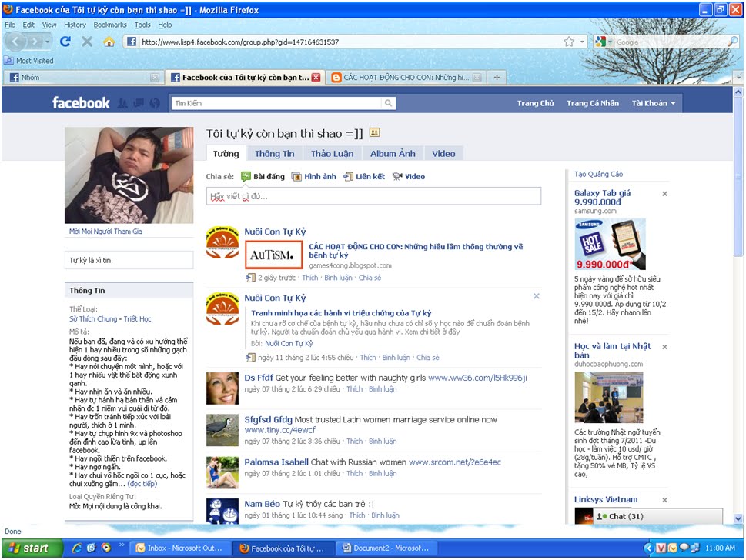Viewport: 746px width, 560px height.
Task: Close the Galaxy Tab ad
Action: coord(664,194)
